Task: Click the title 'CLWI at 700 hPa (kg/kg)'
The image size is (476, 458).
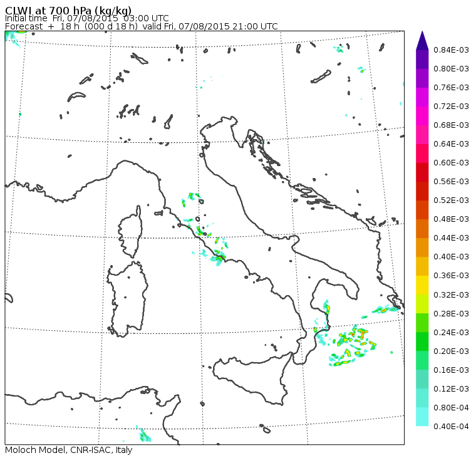Action: (x=68, y=10)
